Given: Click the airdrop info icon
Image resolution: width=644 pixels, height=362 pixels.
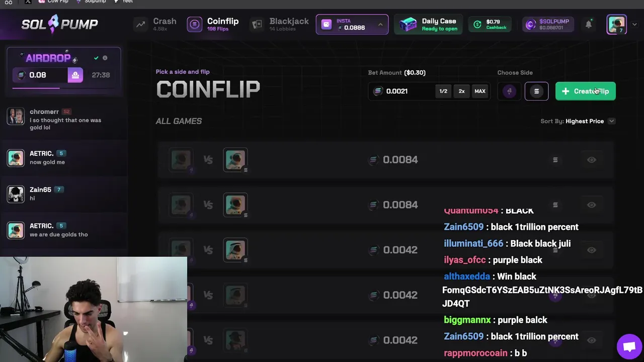Looking at the screenshot, I should coord(105,58).
